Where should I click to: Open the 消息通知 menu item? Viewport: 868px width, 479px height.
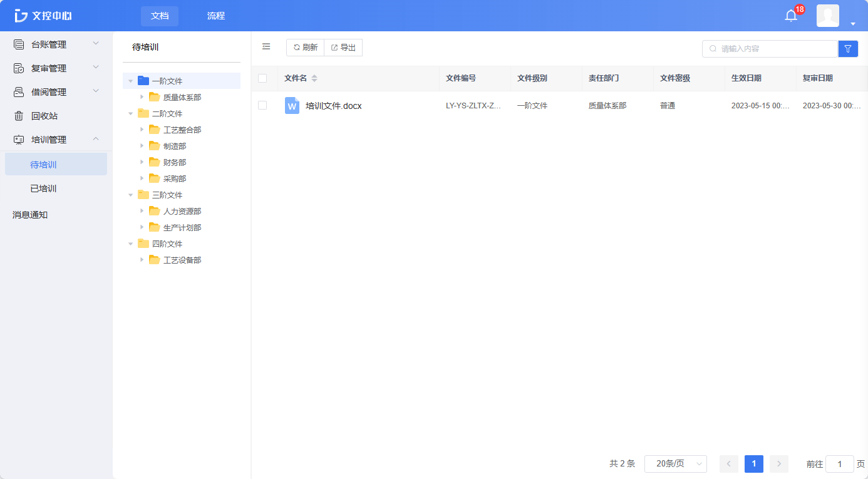(x=28, y=214)
